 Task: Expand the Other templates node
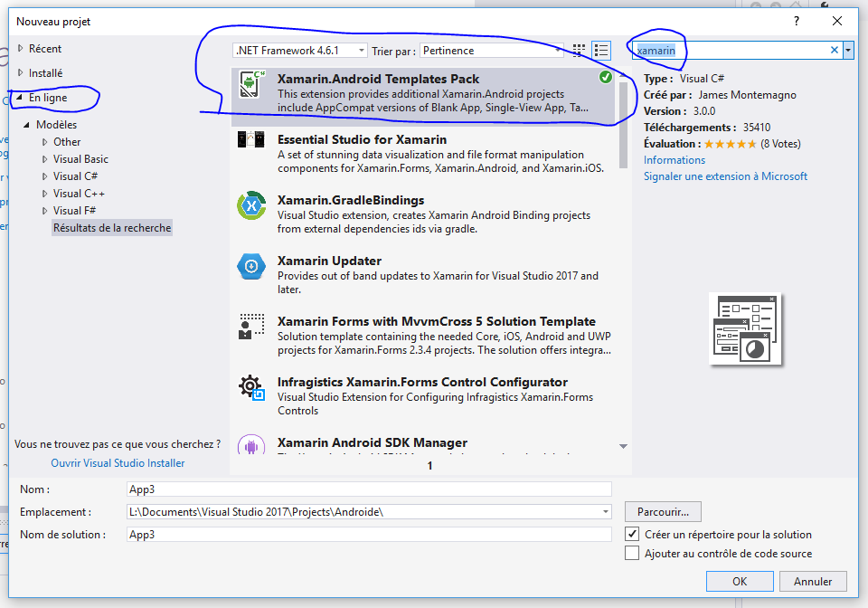coord(45,142)
